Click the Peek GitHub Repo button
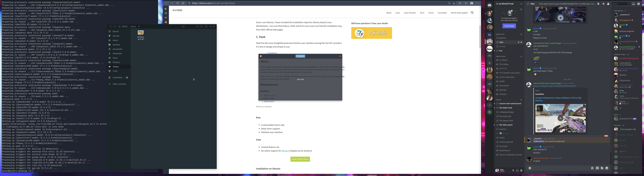Screen dimensions: 644x176 coord(300,159)
